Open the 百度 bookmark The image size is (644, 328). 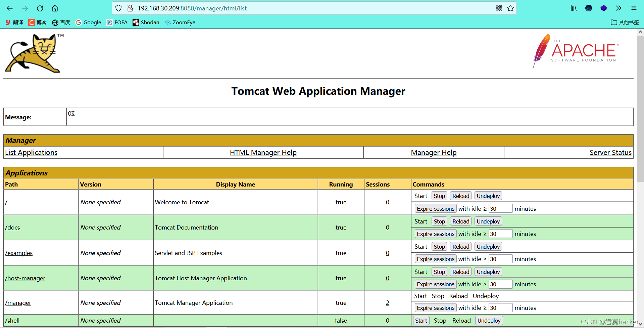pyautogui.click(x=61, y=22)
